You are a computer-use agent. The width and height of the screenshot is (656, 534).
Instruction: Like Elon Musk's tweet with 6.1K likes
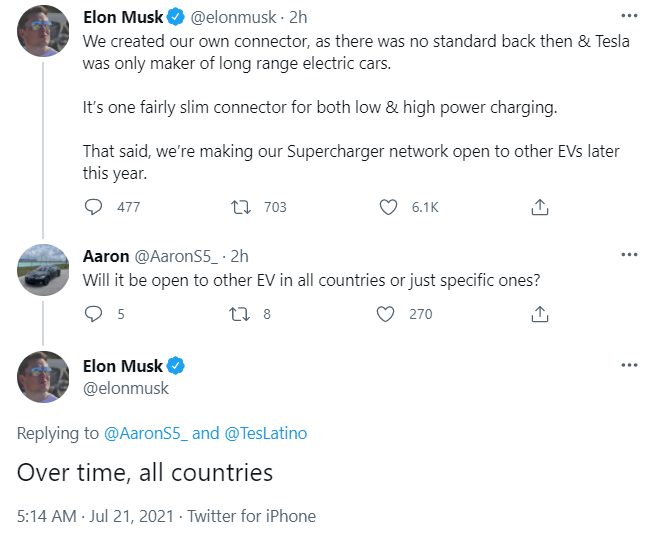[388, 207]
